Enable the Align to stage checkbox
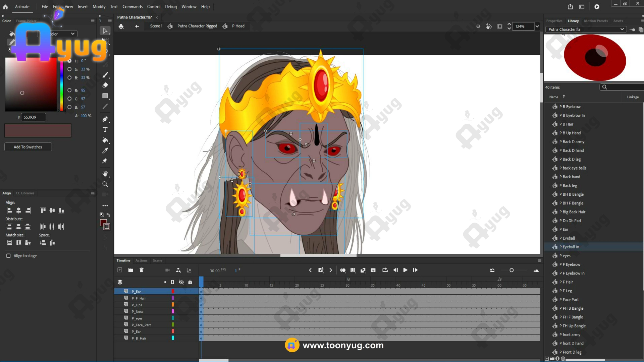The height and width of the screenshot is (362, 644). click(x=8, y=256)
